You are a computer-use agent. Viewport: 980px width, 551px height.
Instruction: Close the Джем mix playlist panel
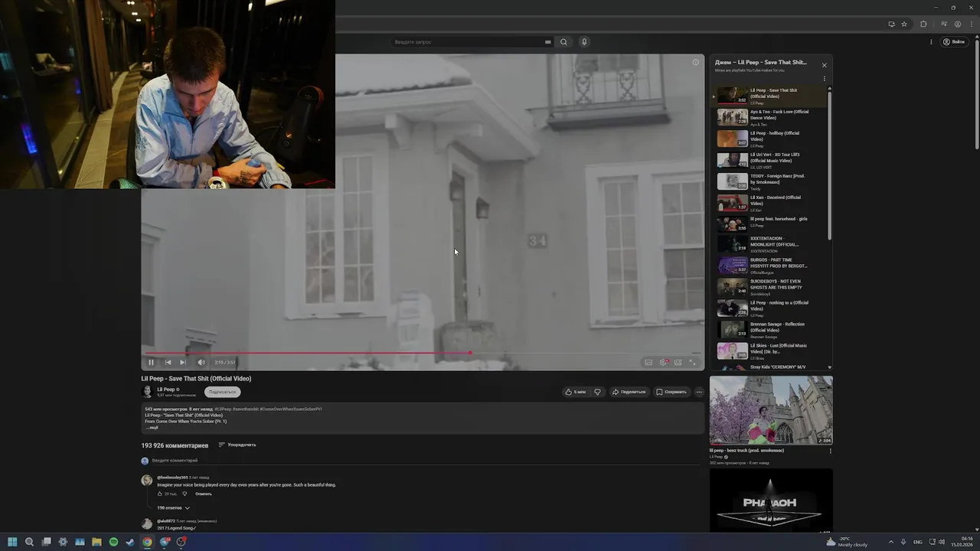pyautogui.click(x=824, y=65)
